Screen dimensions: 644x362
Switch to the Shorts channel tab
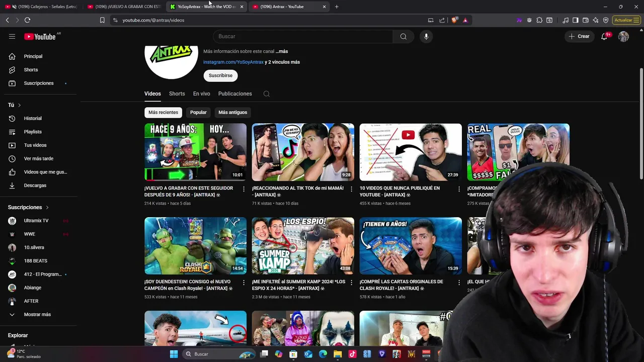[x=177, y=94]
